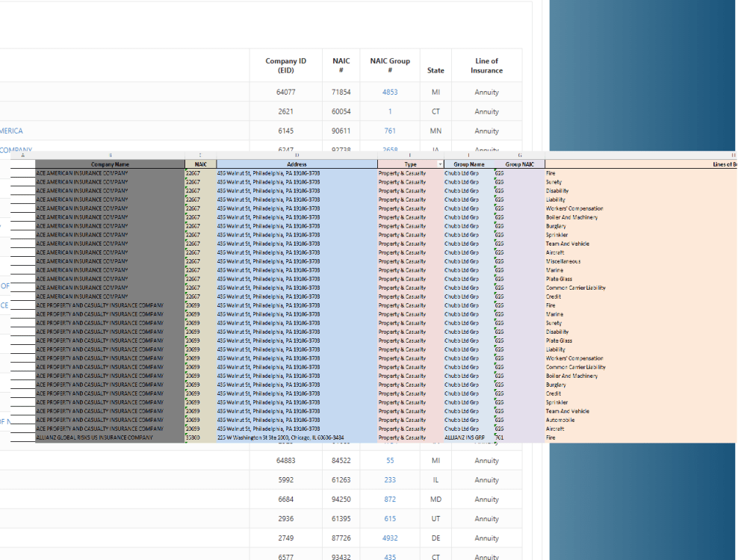Select the 225 W Washington St address cell
This screenshot has width=747, height=560.
pos(297,438)
